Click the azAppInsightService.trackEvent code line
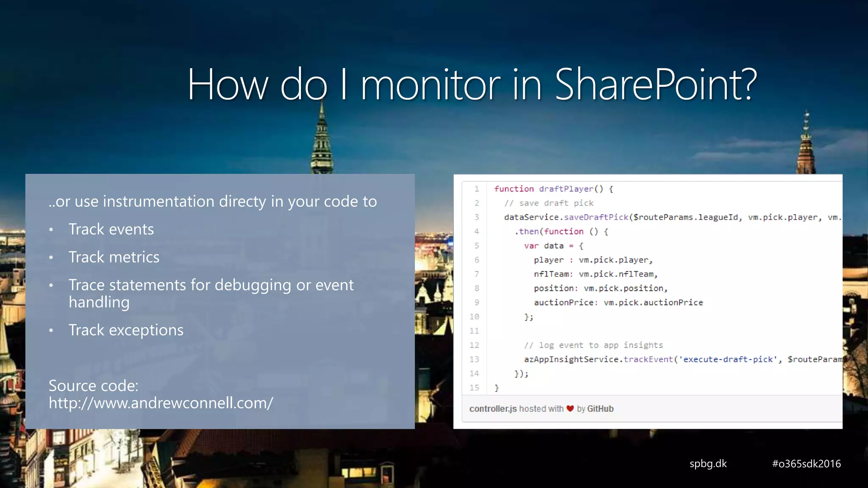 coord(683,359)
